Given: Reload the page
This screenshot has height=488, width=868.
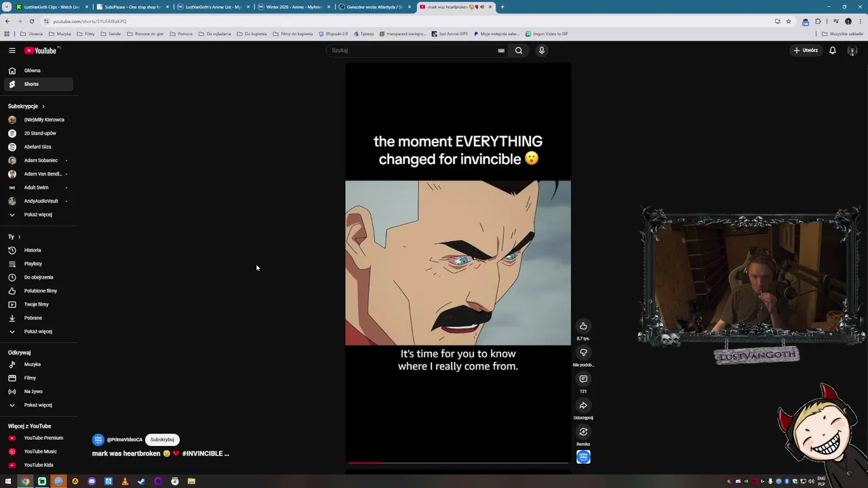Looking at the screenshot, I should (31, 21).
